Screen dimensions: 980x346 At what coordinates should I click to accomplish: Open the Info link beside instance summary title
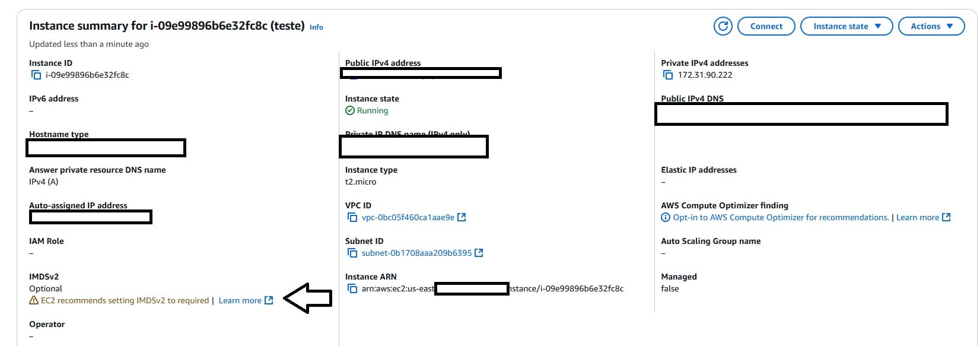pos(316,27)
